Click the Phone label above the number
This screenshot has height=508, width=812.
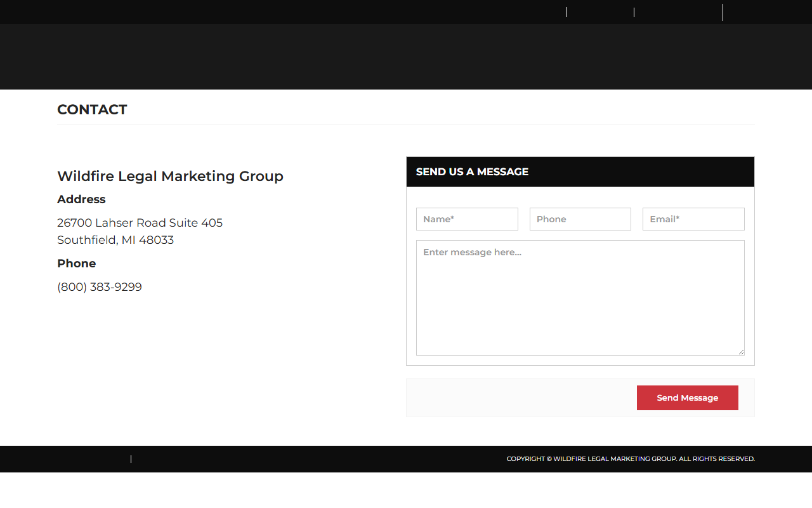76,264
